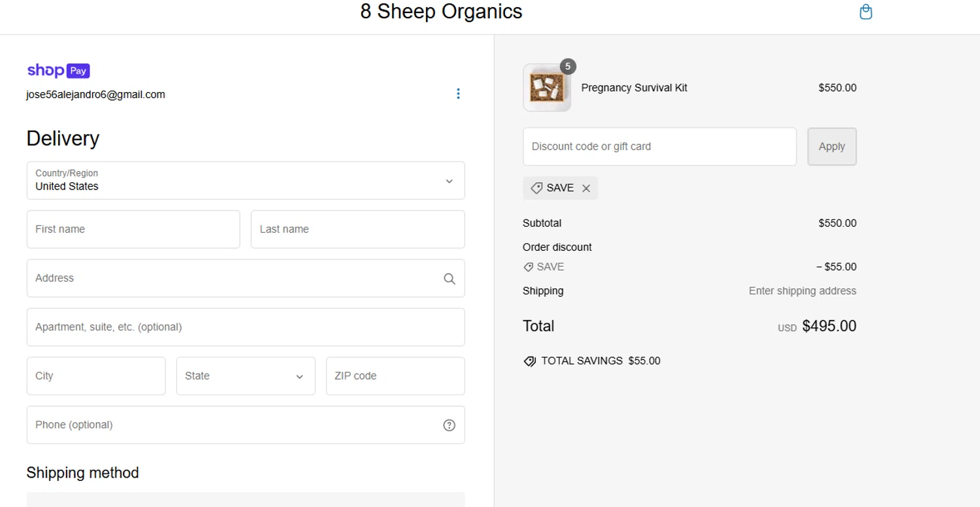The image size is (980, 507).
Task: Click tag icon in Order discount row
Action: click(529, 267)
